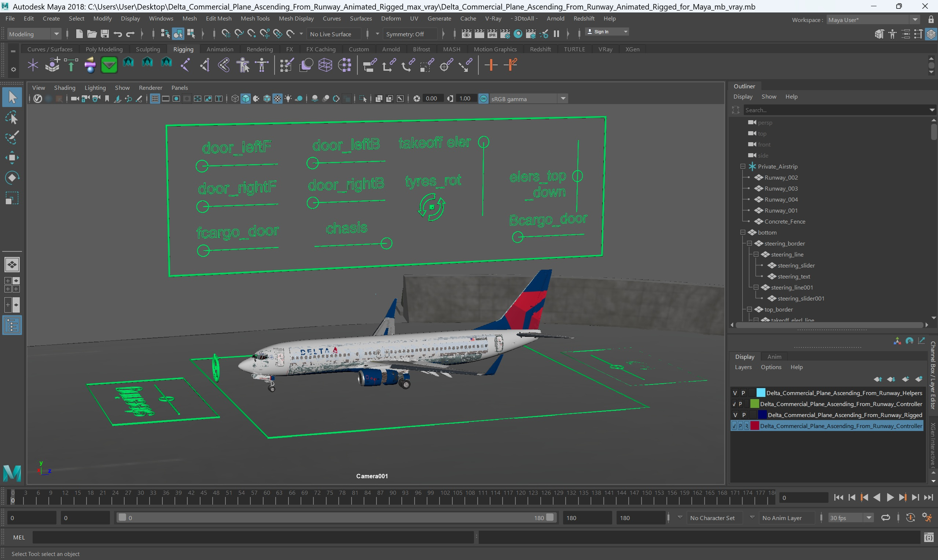Toggle playback P of Rigged layer

click(x=744, y=415)
